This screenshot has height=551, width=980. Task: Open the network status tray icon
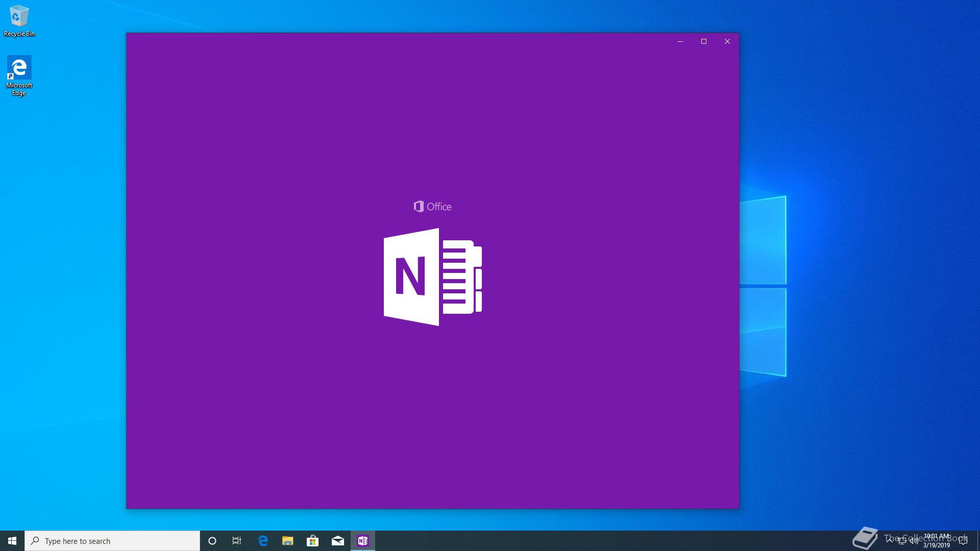(x=902, y=541)
